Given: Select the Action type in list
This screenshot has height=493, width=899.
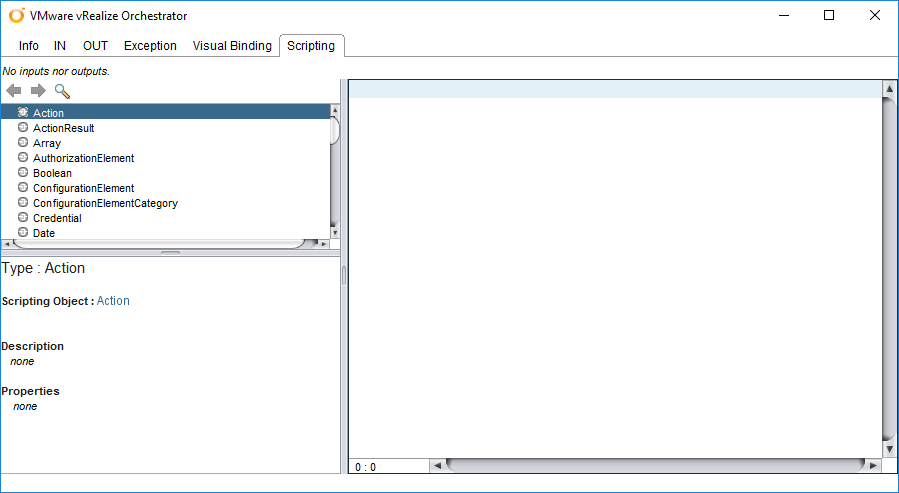Looking at the screenshot, I should coord(48,113).
